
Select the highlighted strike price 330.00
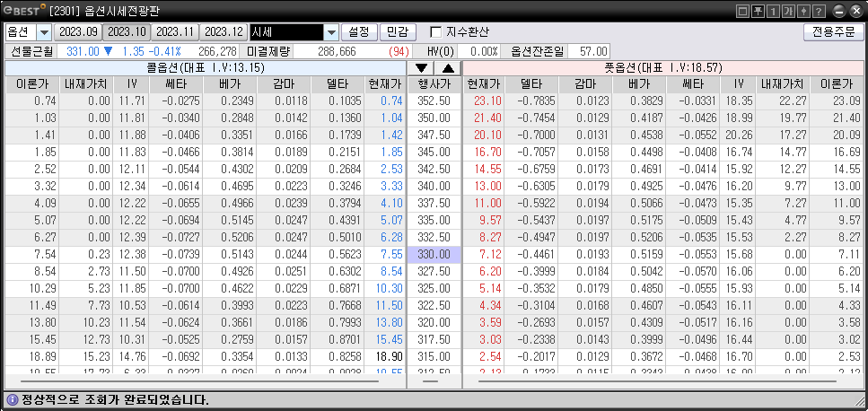tap(434, 255)
